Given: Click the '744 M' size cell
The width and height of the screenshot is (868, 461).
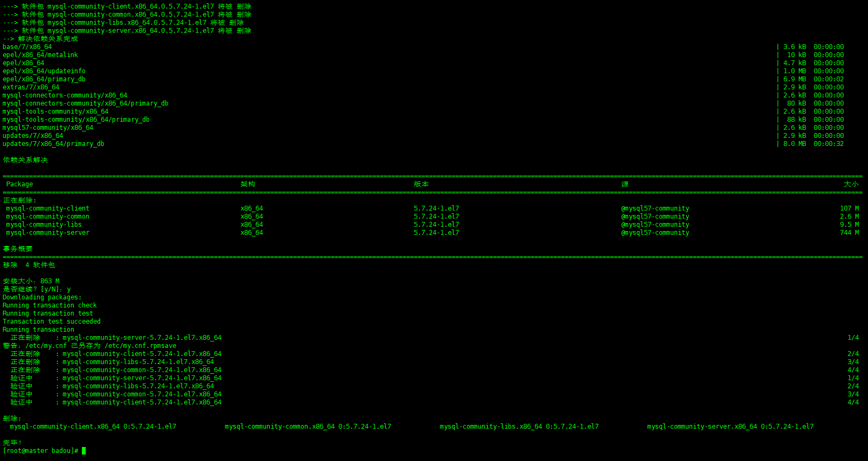Looking at the screenshot, I should [x=850, y=233].
